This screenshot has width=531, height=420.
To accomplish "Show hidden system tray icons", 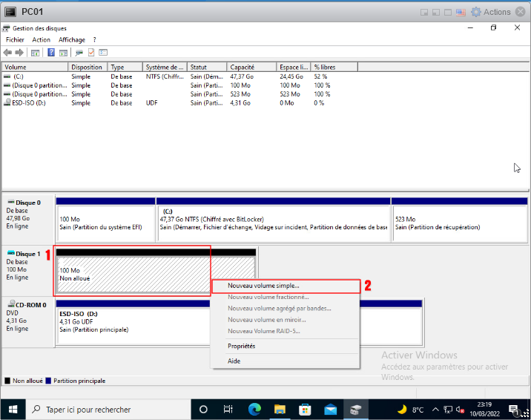I will 435,409.
